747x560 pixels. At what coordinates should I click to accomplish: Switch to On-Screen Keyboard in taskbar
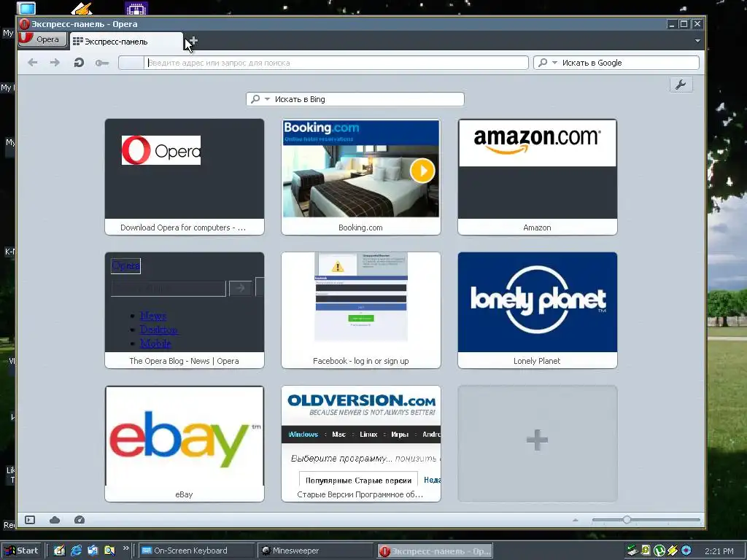pyautogui.click(x=196, y=551)
